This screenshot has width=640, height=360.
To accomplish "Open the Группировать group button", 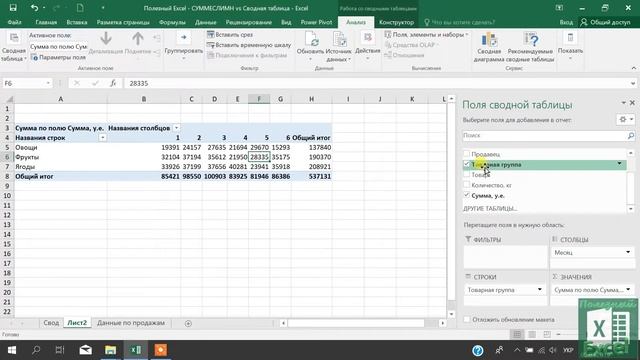I will pyautogui.click(x=184, y=46).
